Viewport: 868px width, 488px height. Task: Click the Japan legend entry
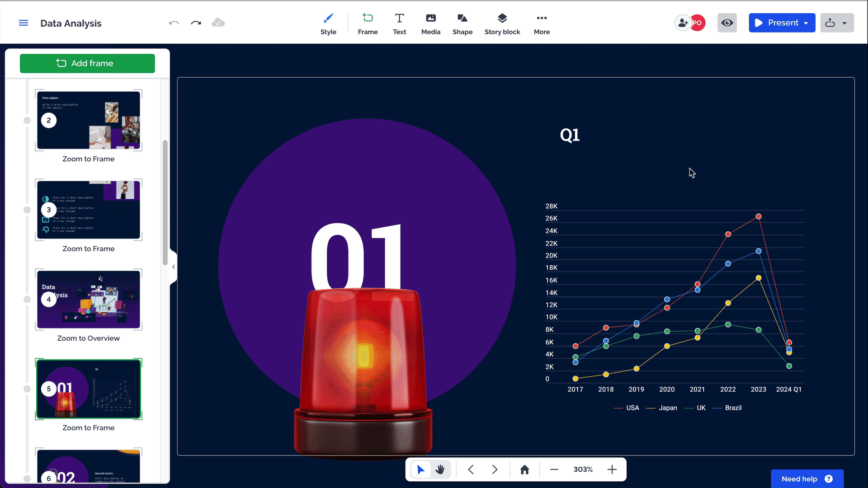pos(662,408)
